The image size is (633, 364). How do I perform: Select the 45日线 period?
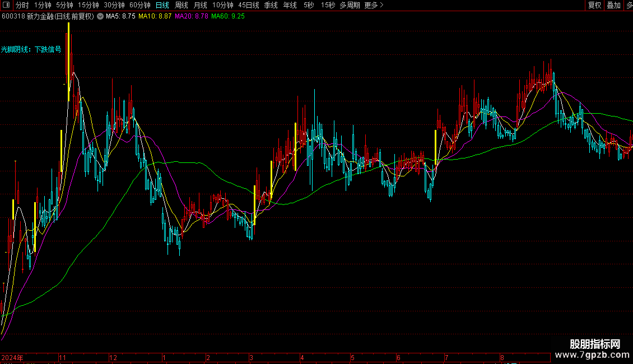[x=248, y=5]
